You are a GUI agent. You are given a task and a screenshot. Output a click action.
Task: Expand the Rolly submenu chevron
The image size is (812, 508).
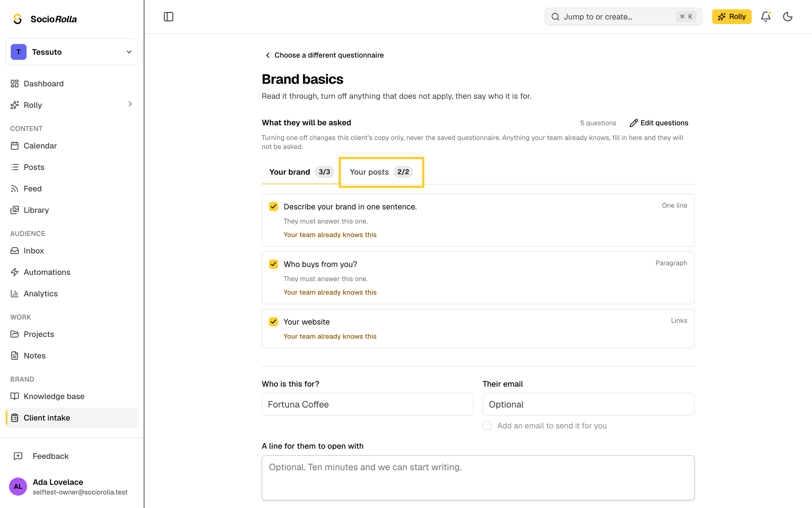[x=130, y=104]
